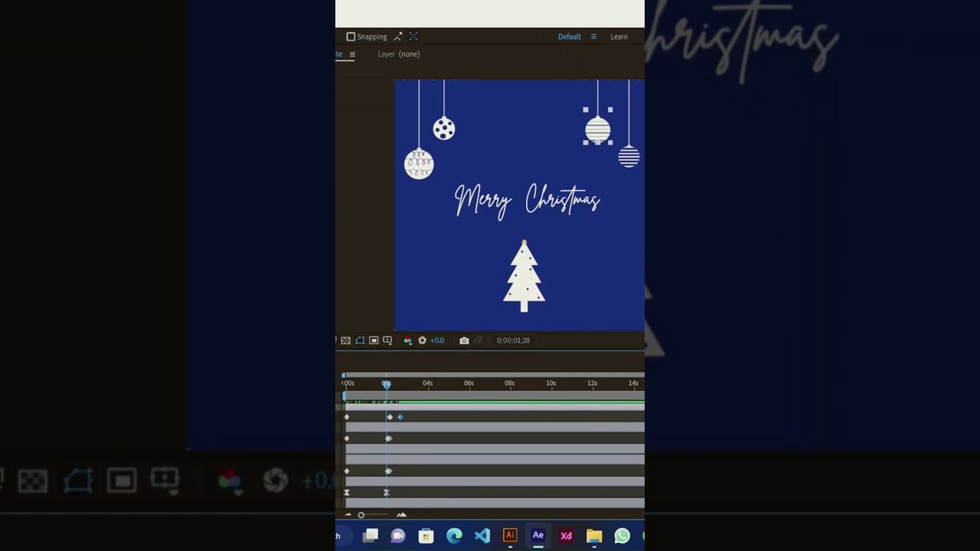Click the Merry Christmas text in the composition

[528, 201]
